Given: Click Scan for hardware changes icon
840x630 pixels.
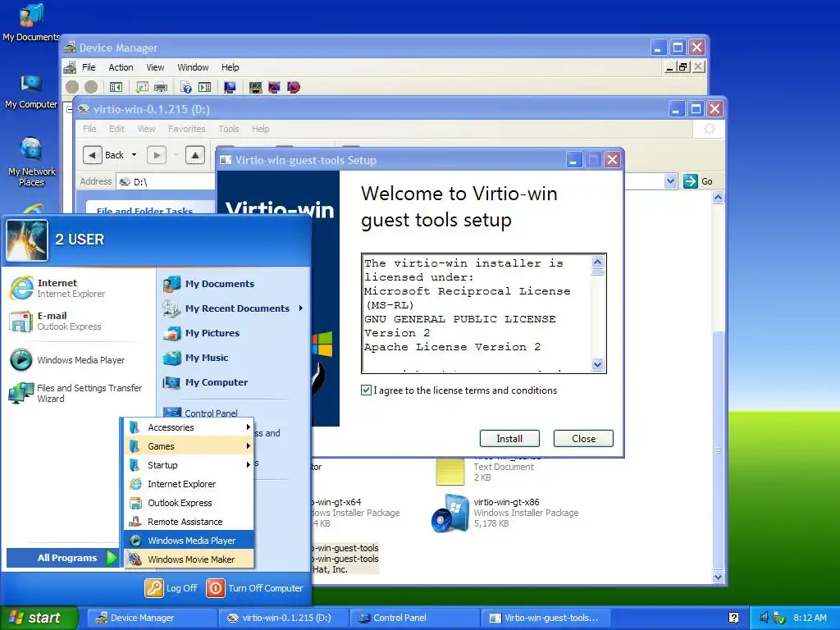Looking at the screenshot, I should point(230,87).
